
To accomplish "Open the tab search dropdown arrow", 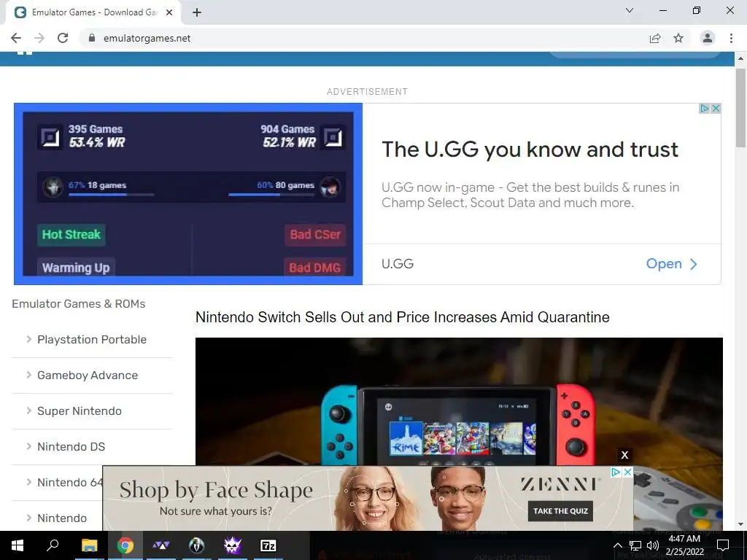I will click(630, 10).
